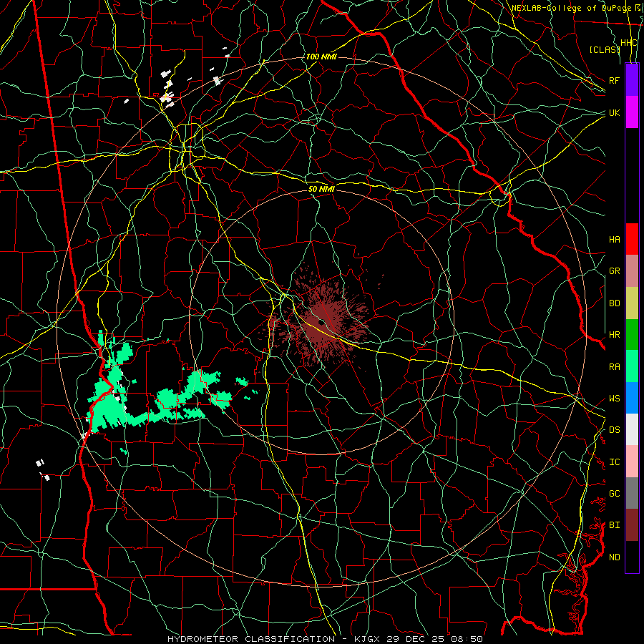The height and width of the screenshot is (644, 644).
Task: Pick the mint green RA legend swatch
Action: (632, 366)
